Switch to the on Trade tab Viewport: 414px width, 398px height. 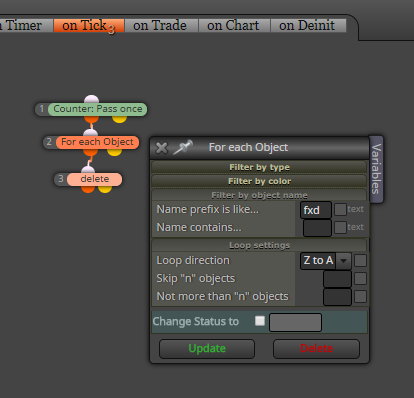pyautogui.click(x=161, y=26)
